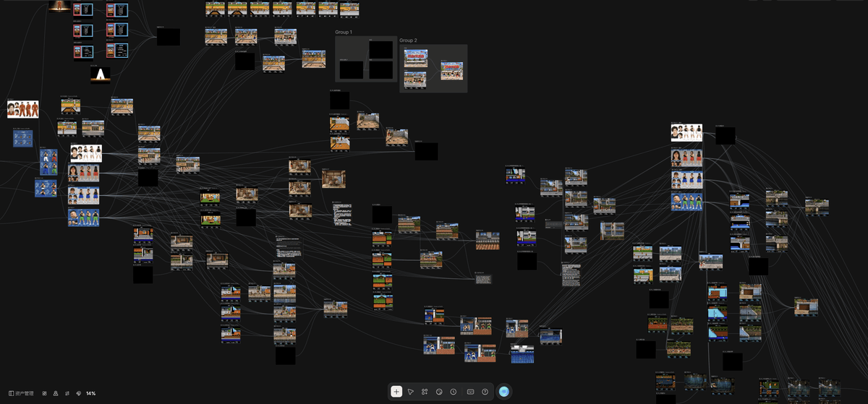Open the 14% zoom level control
This screenshot has width=868, height=404.
(x=90, y=393)
